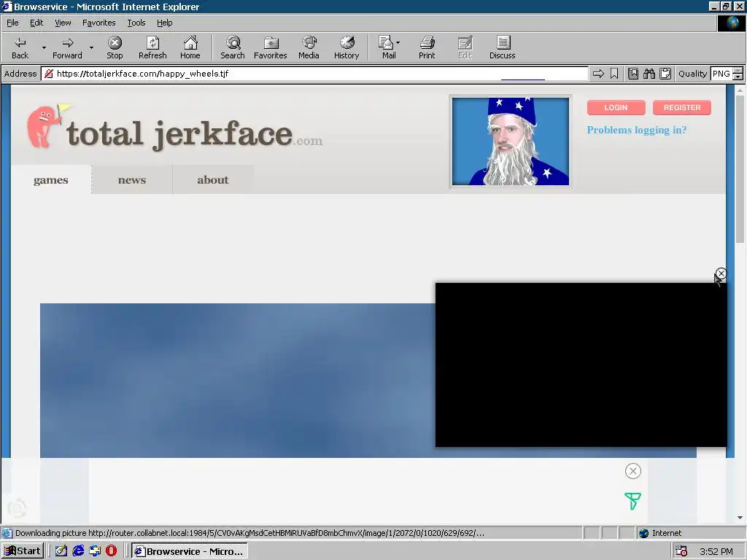The height and width of the screenshot is (560, 747).
Task: Click the Internet security zone globe
Action: click(x=643, y=533)
